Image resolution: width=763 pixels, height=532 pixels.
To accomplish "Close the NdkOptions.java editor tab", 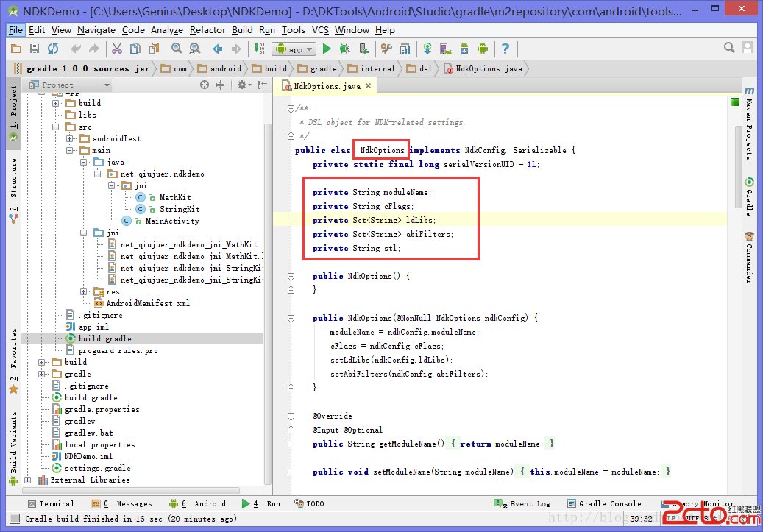I will click(x=369, y=86).
